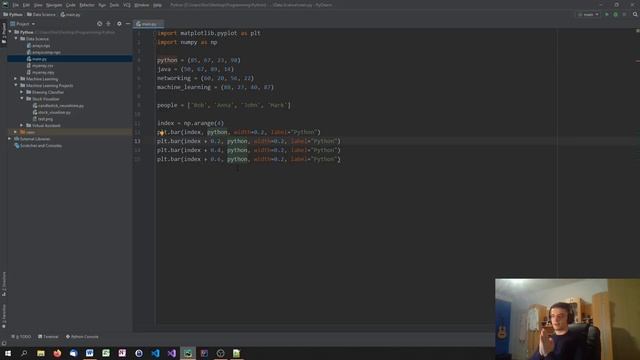
Task: Toggle the vertical Project tool window tab
Action: pos(4,33)
